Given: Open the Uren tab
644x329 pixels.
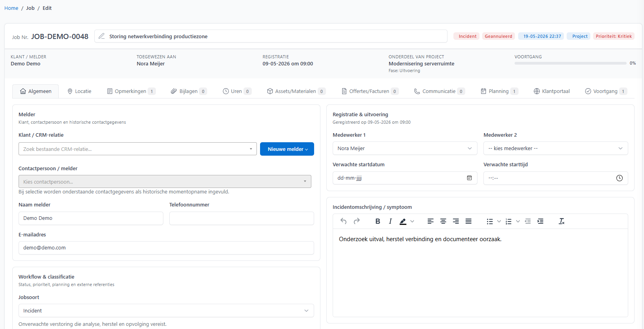Looking at the screenshot, I should (237, 91).
